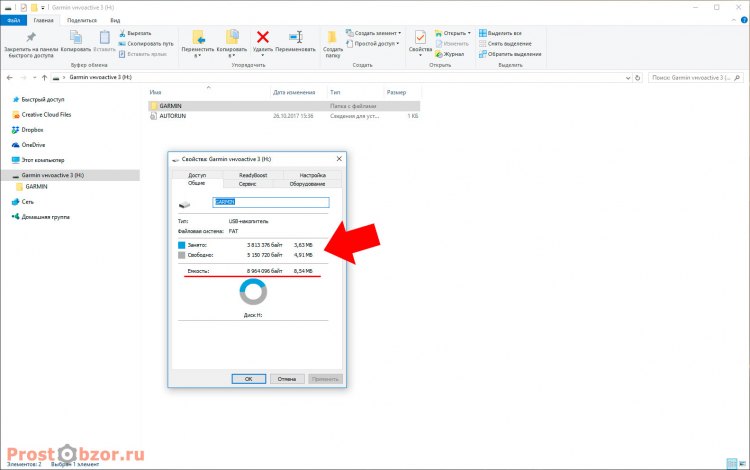The height and width of the screenshot is (470, 750).
Task: Switch to the Поделиться ribbon tab
Action: point(82,20)
